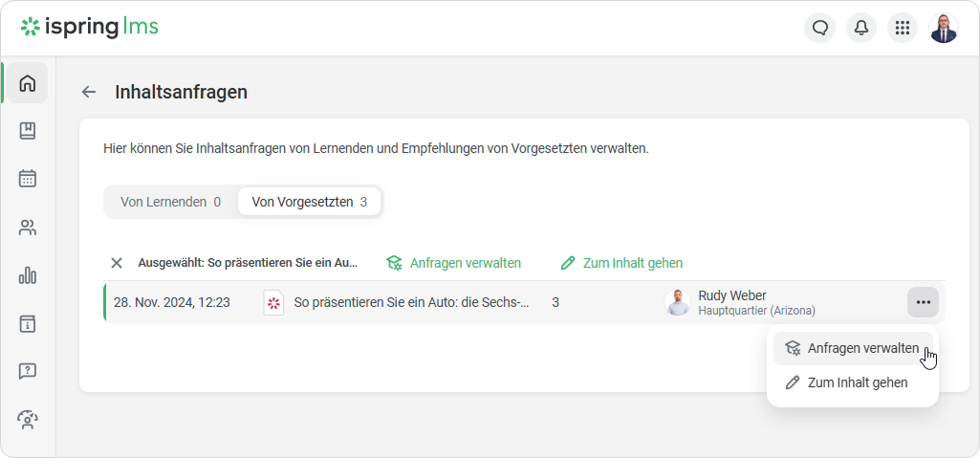The height and width of the screenshot is (458, 980).
Task: Open the apps grid launcher
Action: point(902,28)
